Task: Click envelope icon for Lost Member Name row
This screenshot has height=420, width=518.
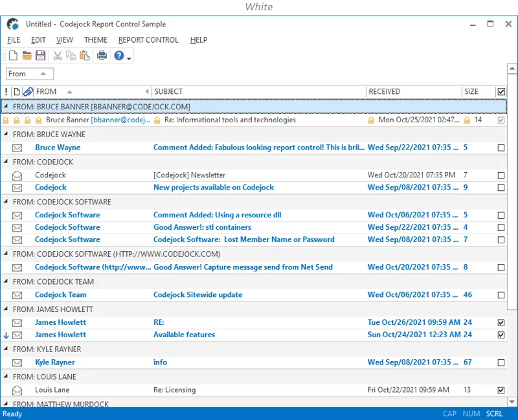Action: tap(17, 240)
